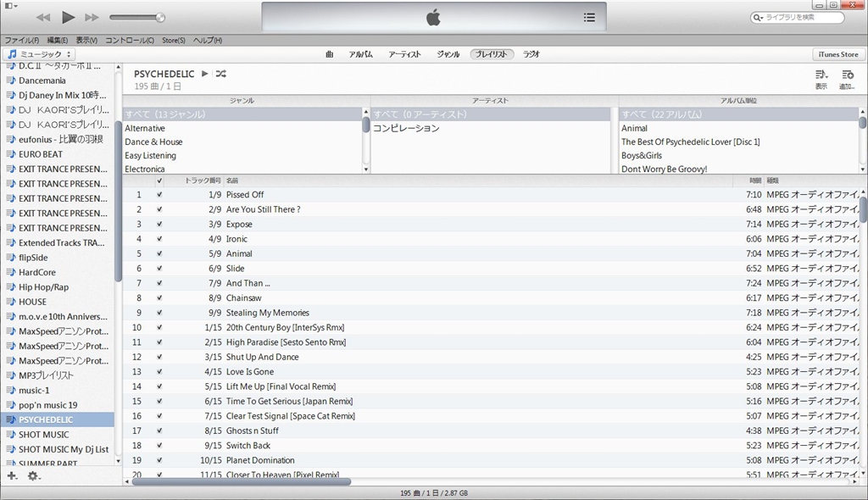Shuffle the PSYCHEDELIC playlist
The height and width of the screenshot is (500, 868).
pyautogui.click(x=221, y=74)
